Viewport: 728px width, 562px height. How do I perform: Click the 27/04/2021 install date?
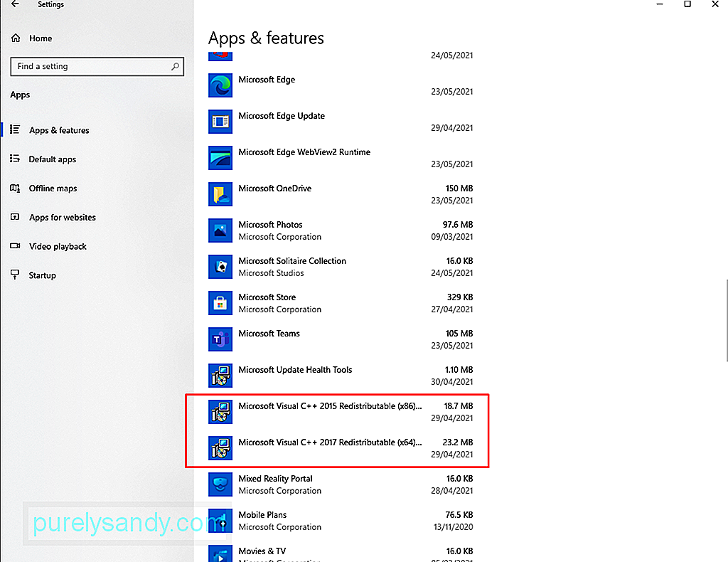point(451,309)
